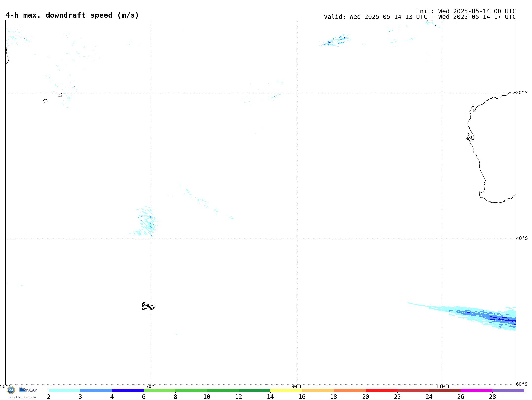Click colorbar tick label "28"

tap(492, 397)
